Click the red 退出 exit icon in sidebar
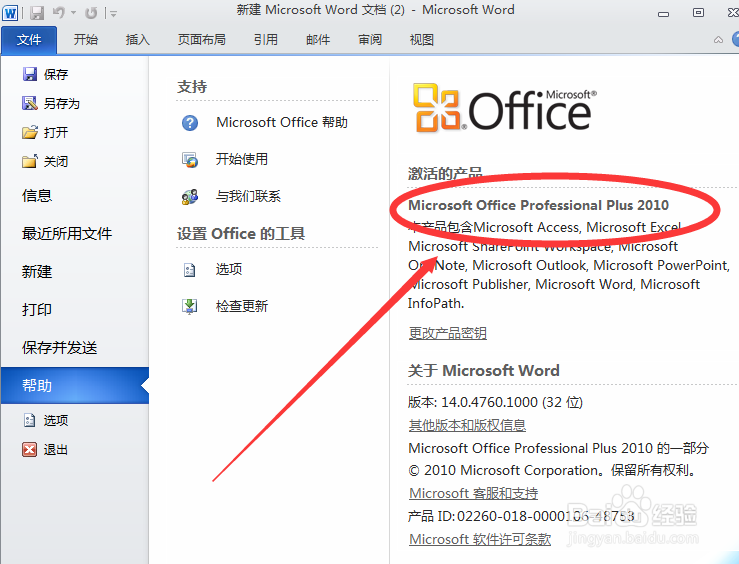This screenshot has width=739, height=564. (x=29, y=450)
